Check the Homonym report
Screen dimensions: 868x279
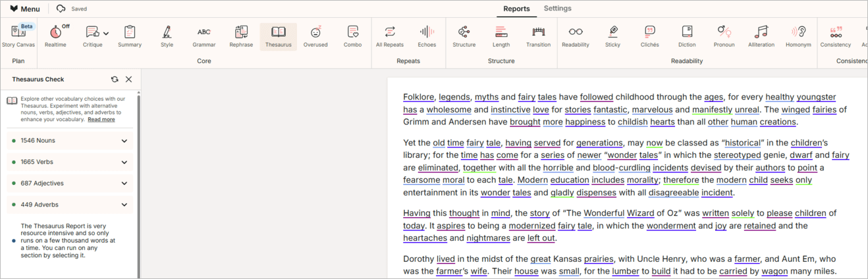[798, 36]
